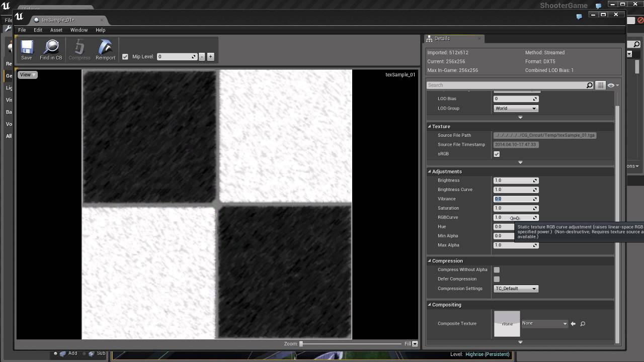Open Composite Texture None dropdown
This screenshot has height=362, width=644.
coord(545,324)
